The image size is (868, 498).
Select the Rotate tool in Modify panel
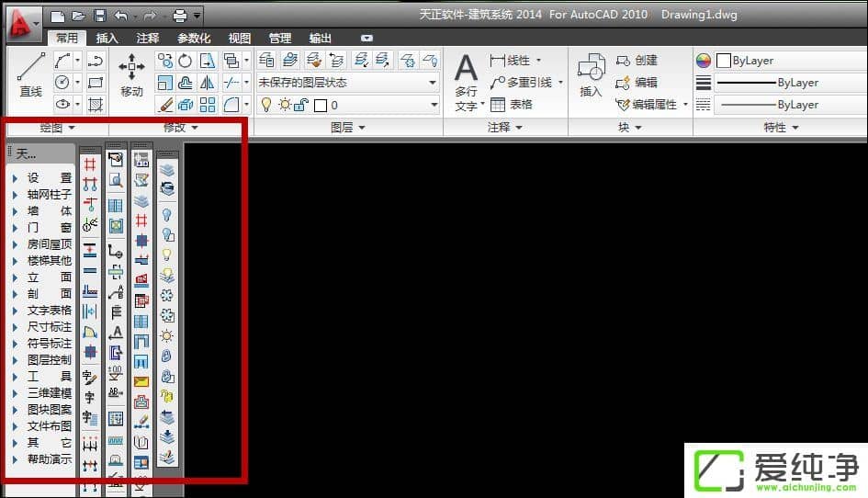pyautogui.click(x=186, y=61)
